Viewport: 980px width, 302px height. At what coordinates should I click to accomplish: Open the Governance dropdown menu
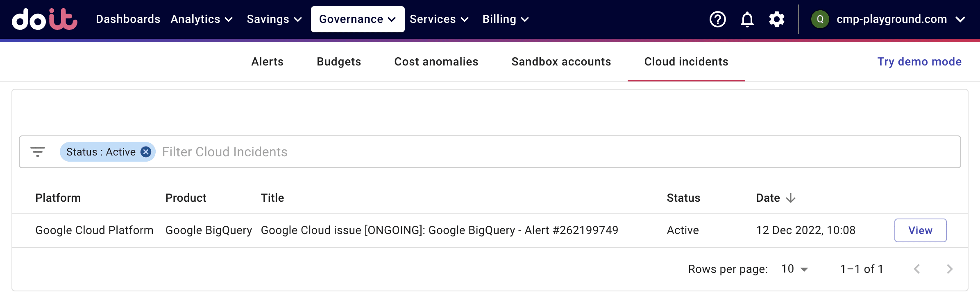pos(357,19)
